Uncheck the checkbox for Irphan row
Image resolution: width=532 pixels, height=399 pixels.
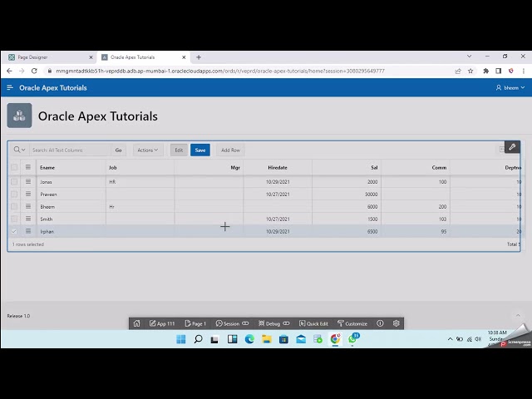[14, 231]
